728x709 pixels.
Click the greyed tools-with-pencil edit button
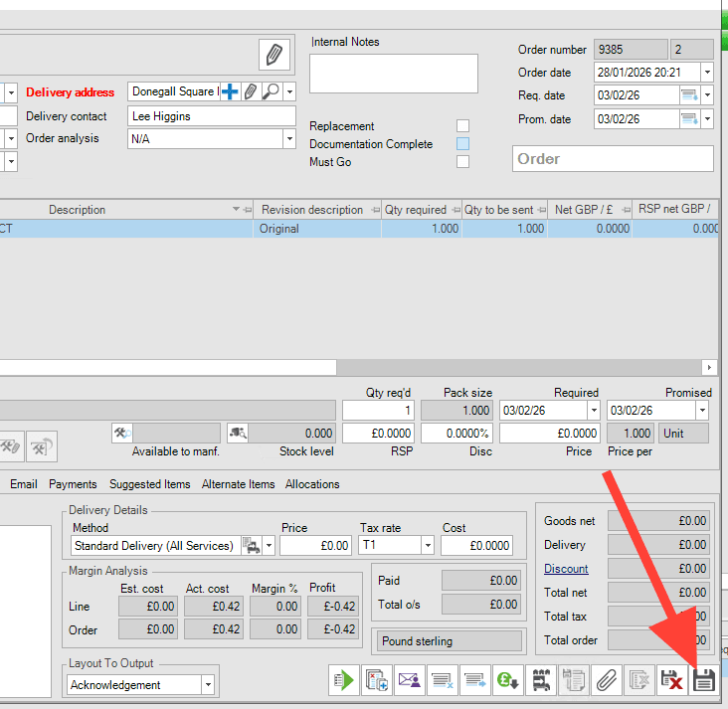10,446
